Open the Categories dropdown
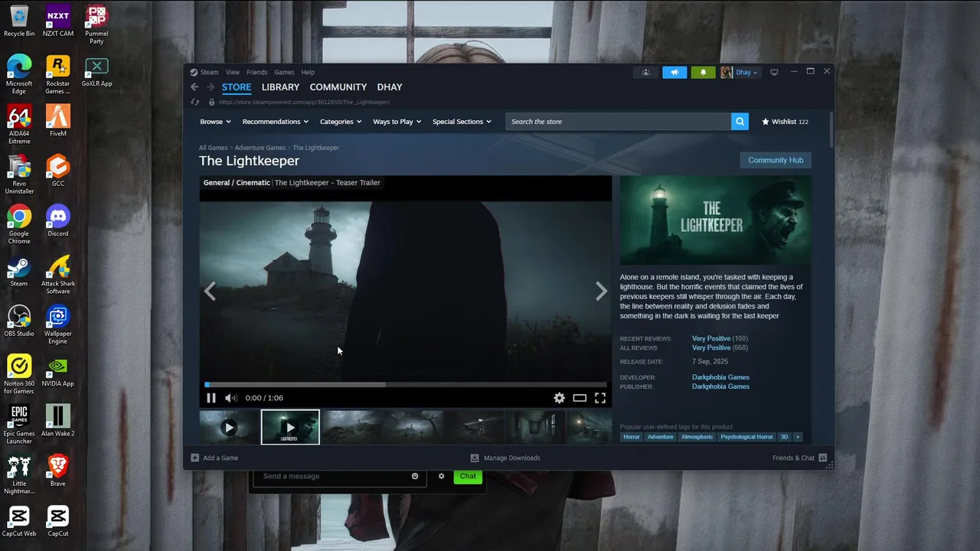The image size is (980, 551). coord(341,122)
